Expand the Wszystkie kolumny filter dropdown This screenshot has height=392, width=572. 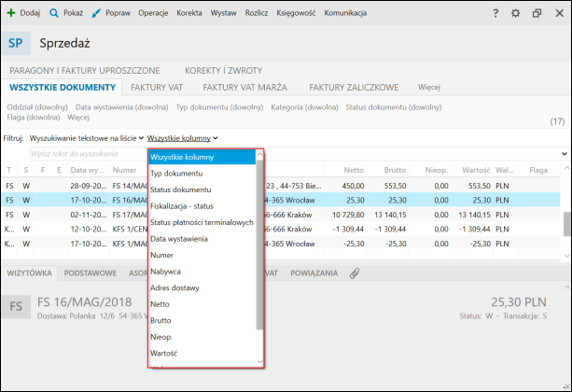click(183, 138)
